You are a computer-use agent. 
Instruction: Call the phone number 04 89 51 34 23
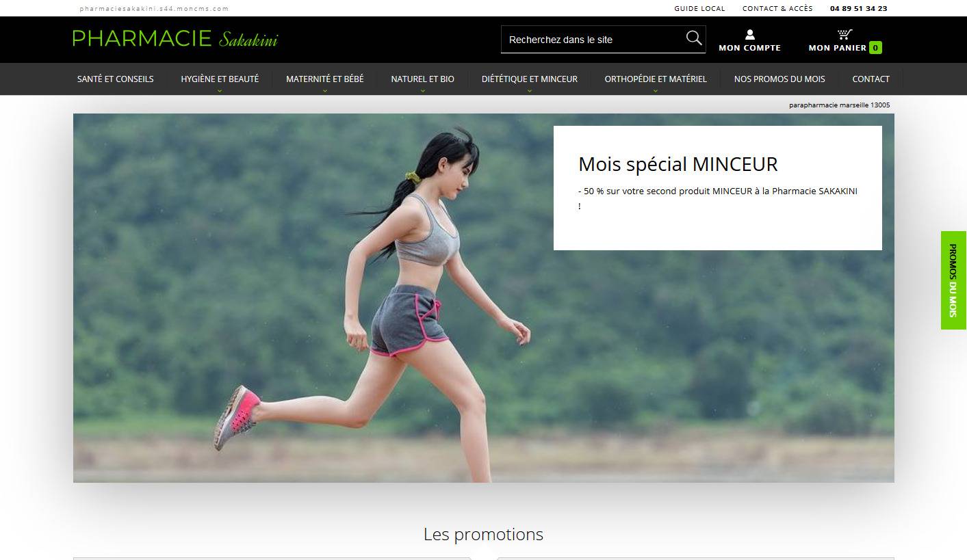click(858, 9)
